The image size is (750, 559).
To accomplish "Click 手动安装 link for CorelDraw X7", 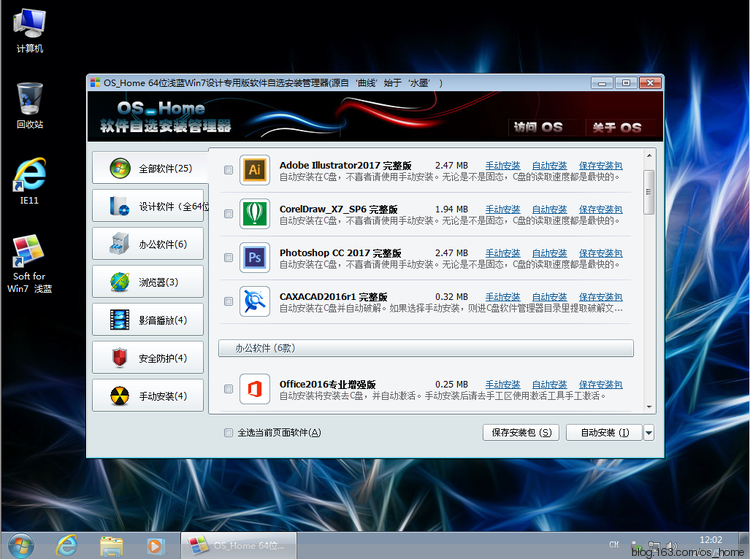I will click(x=502, y=210).
